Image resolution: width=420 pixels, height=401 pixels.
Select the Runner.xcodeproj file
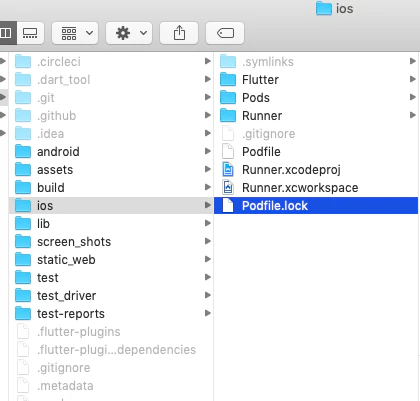(316, 170)
